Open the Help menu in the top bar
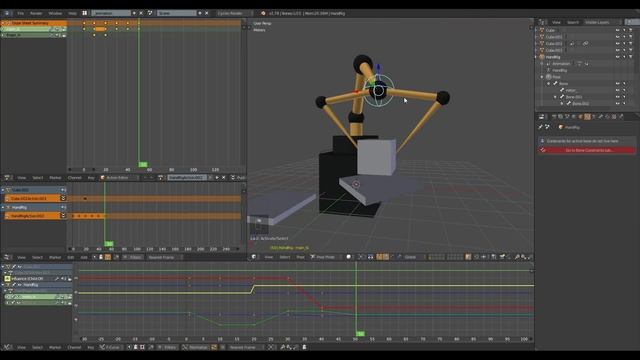This screenshot has width=640, height=360. [x=72, y=13]
